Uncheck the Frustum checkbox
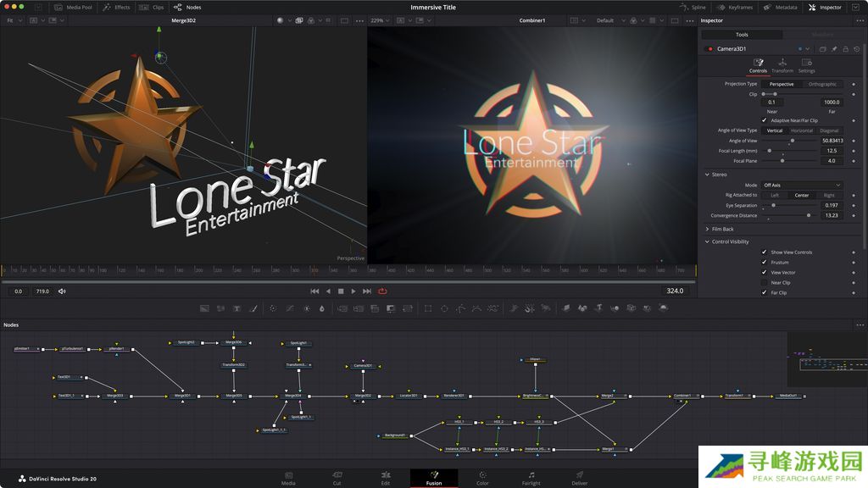 764,262
